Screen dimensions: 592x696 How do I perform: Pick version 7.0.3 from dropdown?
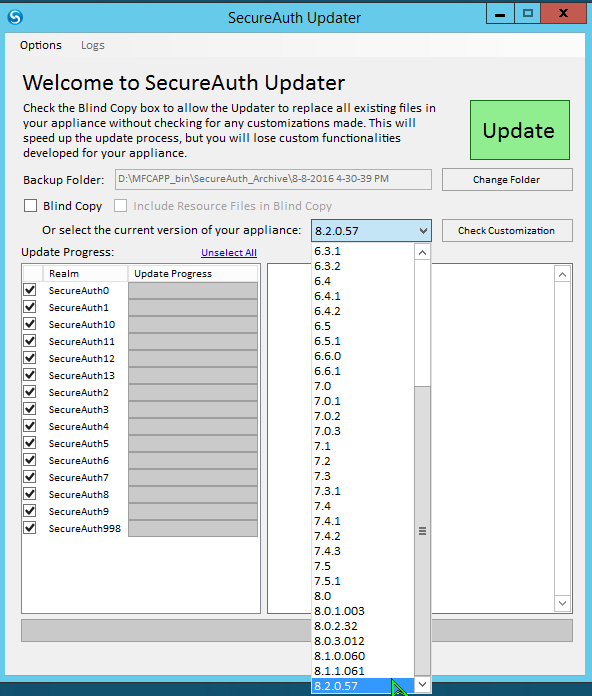(x=363, y=431)
